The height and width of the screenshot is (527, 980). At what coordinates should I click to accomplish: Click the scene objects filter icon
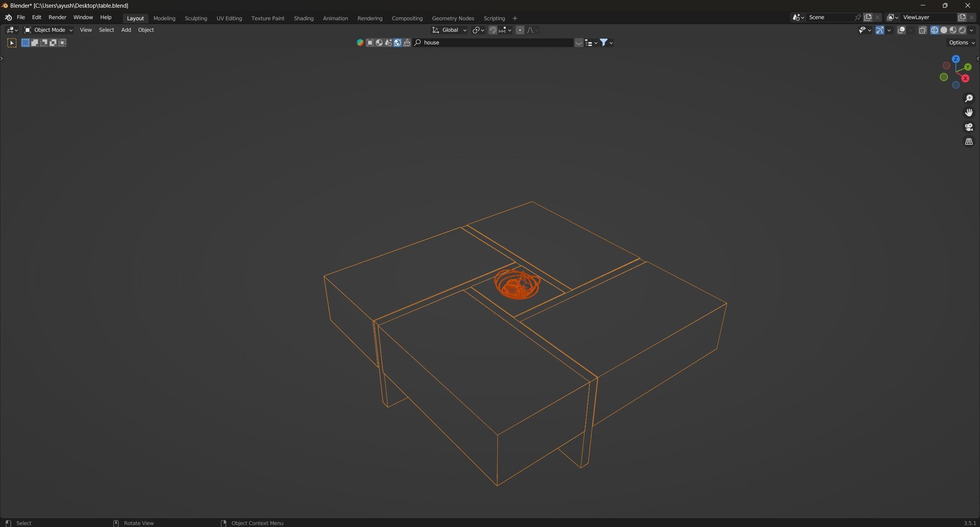point(388,43)
